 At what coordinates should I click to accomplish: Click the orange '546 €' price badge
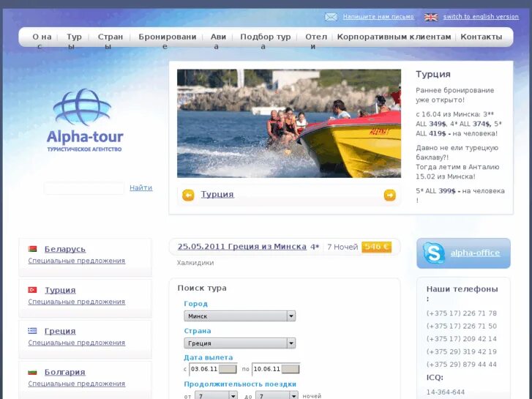[376, 247]
